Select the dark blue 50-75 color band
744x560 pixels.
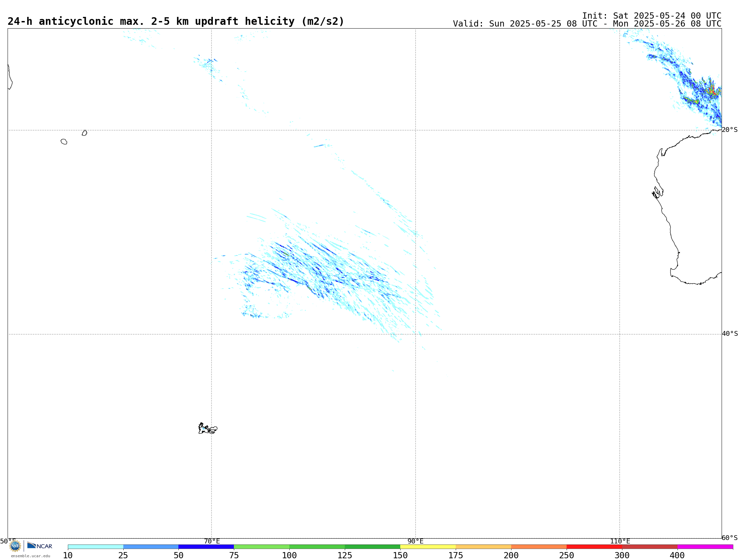(x=206, y=547)
